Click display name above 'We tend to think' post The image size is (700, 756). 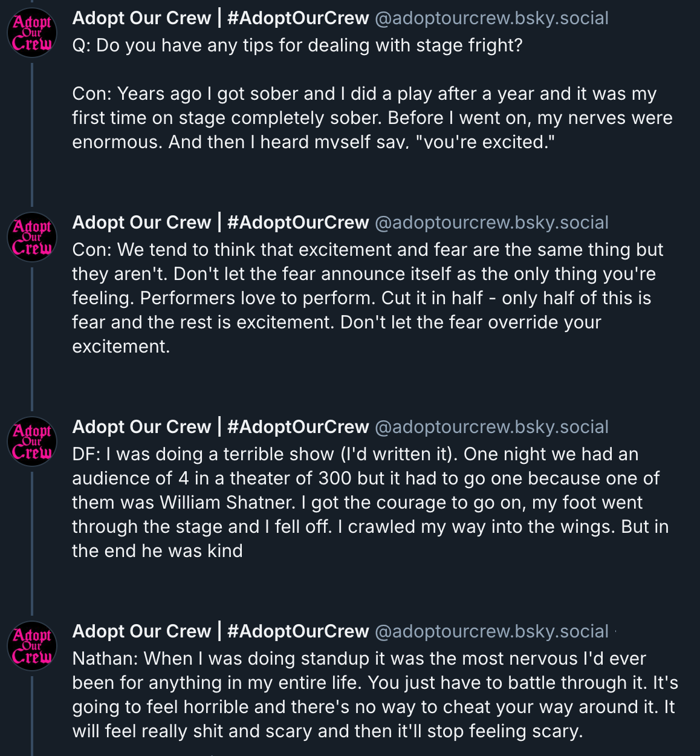coord(221,223)
